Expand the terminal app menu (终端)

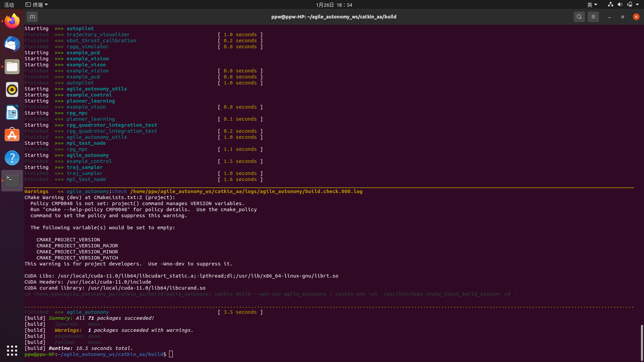pyautogui.click(x=37, y=5)
